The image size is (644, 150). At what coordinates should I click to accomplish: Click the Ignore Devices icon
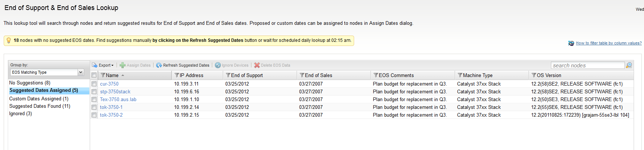coord(218,65)
